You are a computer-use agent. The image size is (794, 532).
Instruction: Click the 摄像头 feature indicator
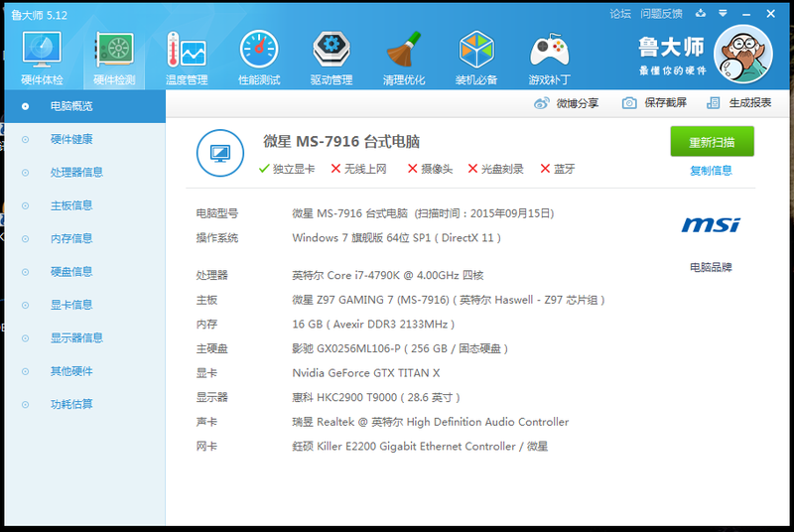pos(430,169)
